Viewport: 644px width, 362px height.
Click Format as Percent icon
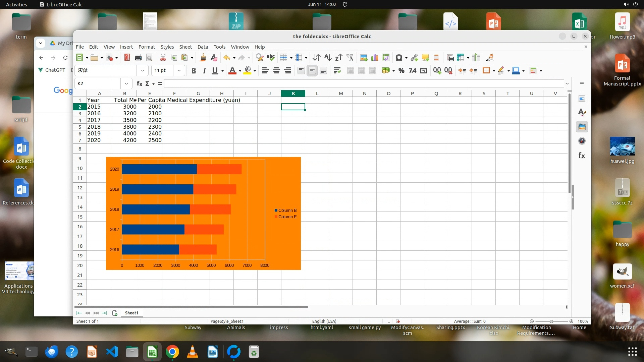(x=401, y=70)
